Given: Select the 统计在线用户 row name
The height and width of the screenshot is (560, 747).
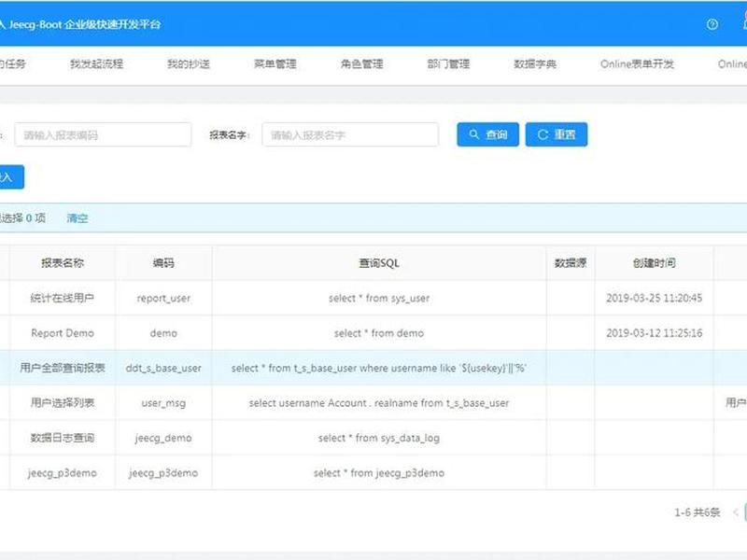Looking at the screenshot, I should coord(63,298).
